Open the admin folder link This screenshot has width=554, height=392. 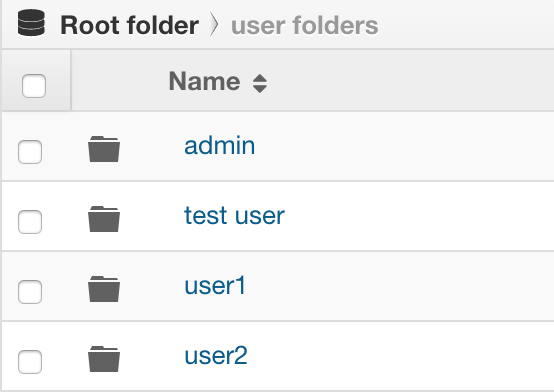point(219,145)
